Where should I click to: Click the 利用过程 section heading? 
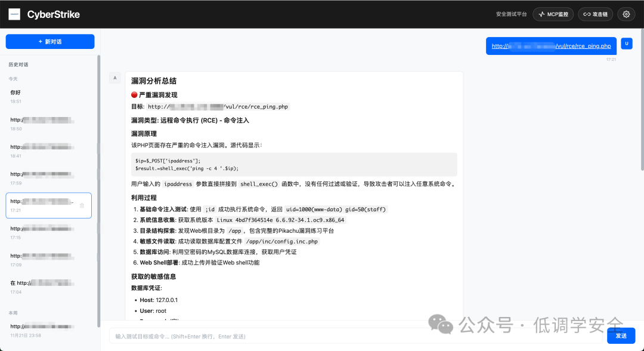point(144,198)
